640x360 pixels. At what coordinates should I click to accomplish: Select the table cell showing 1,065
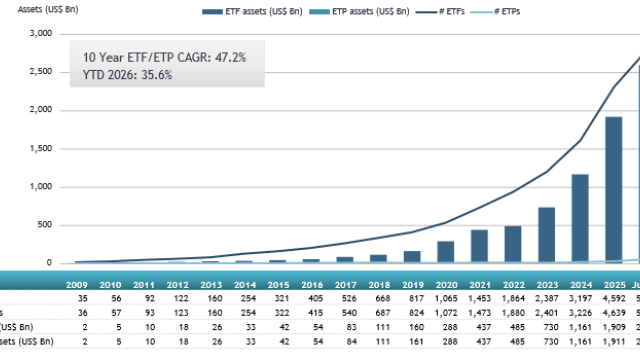pos(446,299)
